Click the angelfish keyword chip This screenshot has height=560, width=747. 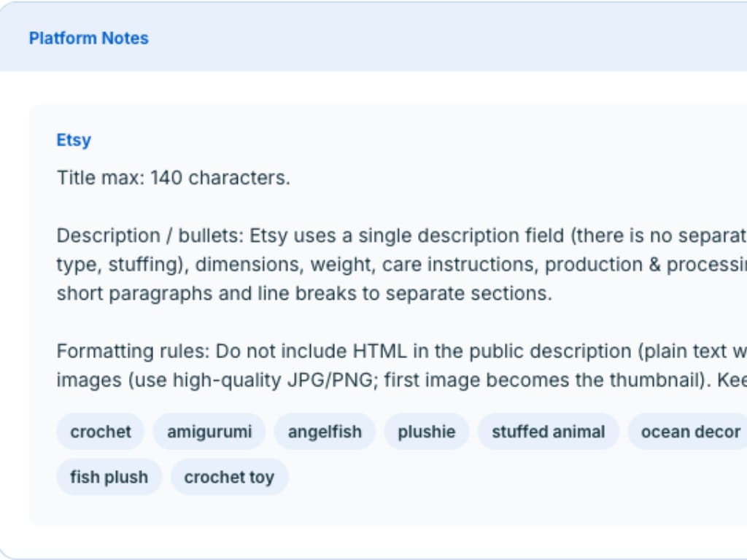point(324,431)
